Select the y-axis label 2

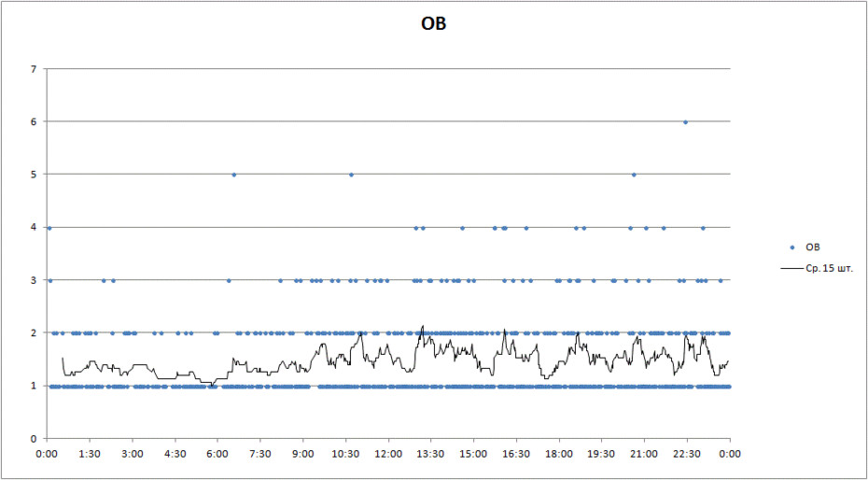(34, 332)
